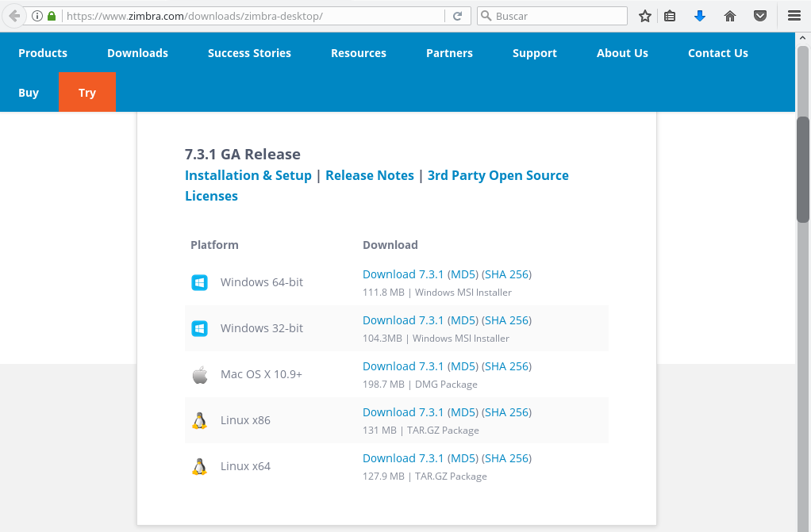Download 7.3.1 for Linux x86
Screen dimensions: 811x532
[x=403, y=412]
